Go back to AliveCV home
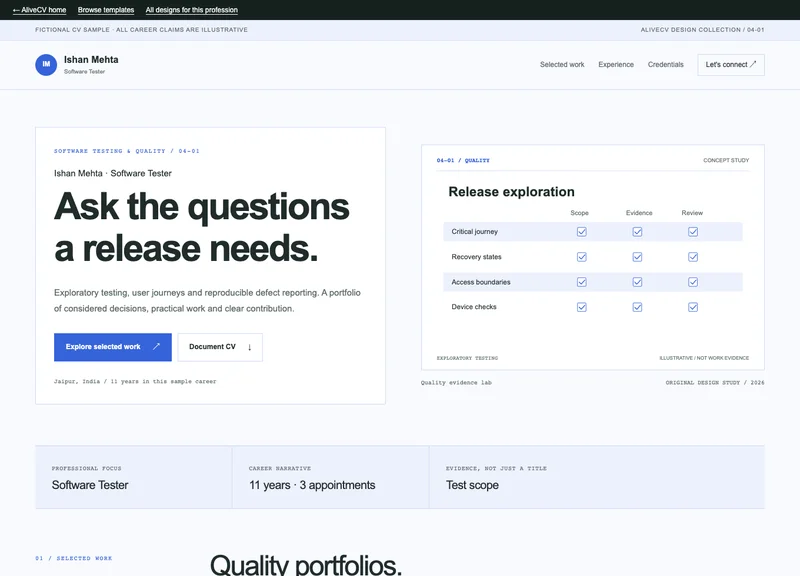 (39, 10)
